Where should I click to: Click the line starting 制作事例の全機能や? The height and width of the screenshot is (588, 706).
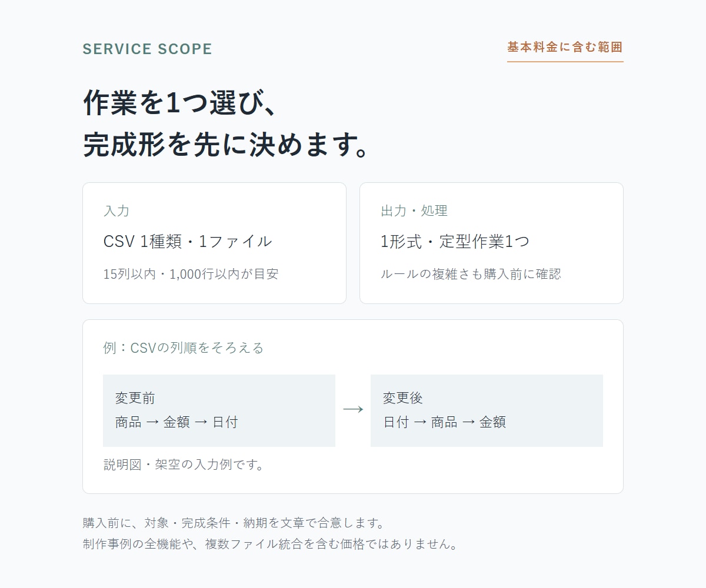click(271, 544)
